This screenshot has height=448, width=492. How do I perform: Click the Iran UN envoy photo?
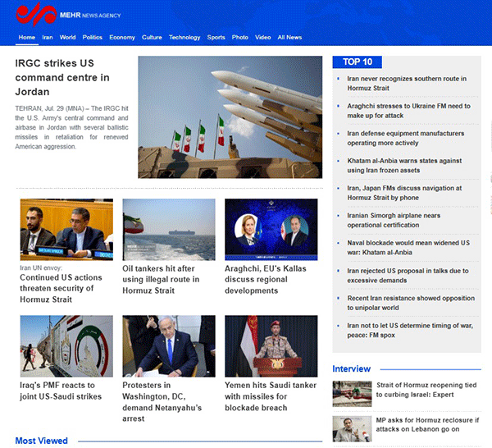pyautogui.click(x=66, y=230)
